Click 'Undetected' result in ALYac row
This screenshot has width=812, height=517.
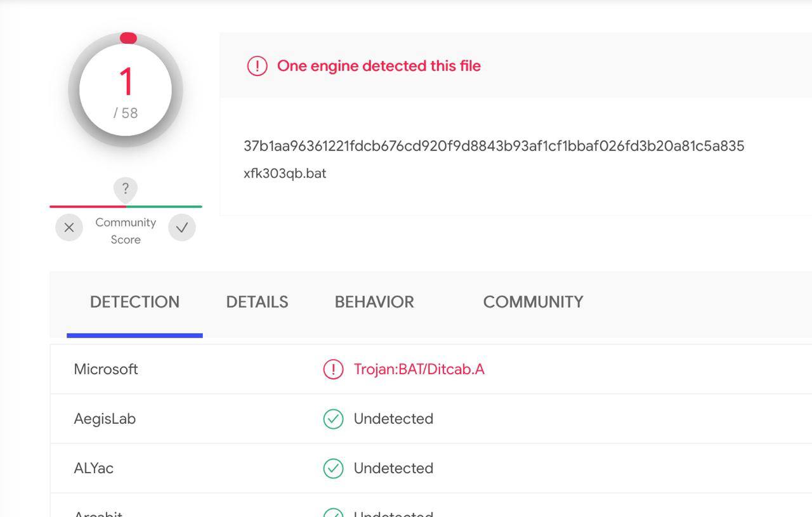coord(393,468)
